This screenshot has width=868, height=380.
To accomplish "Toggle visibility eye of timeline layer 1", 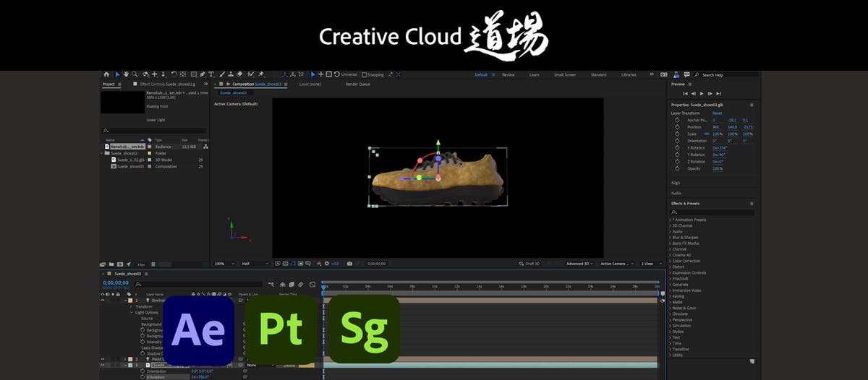I will 103,300.
